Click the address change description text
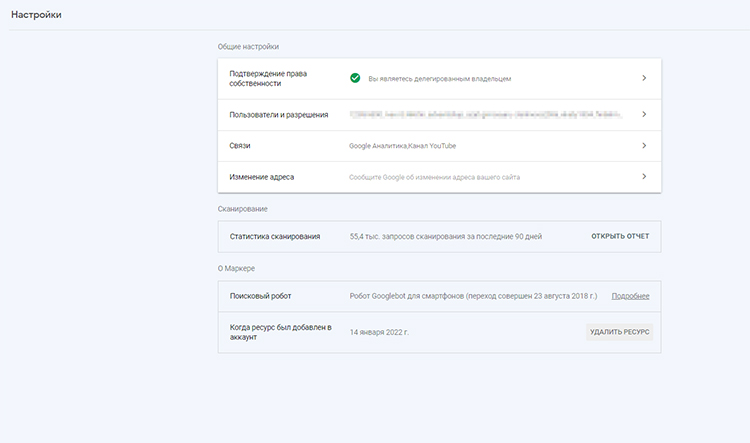This screenshot has width=750, height=443. pos(434,177)
